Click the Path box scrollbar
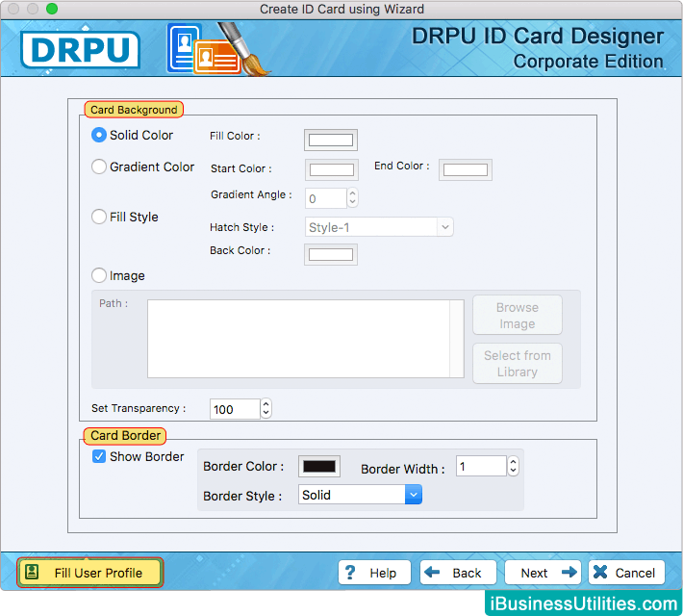The width and height of the screenshot is (683, 616). (457, 338)
